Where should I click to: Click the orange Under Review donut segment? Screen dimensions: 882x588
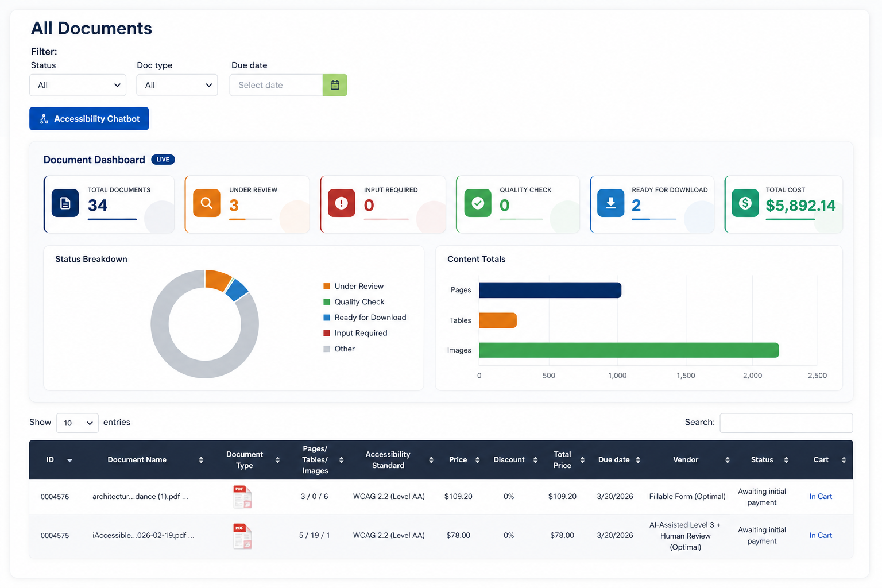click(216, 280)
